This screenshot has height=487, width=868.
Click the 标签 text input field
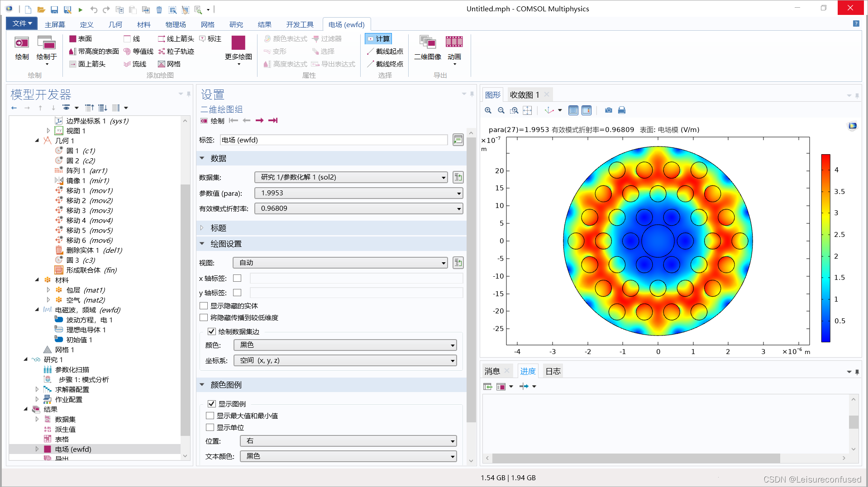tap(334, 140)
